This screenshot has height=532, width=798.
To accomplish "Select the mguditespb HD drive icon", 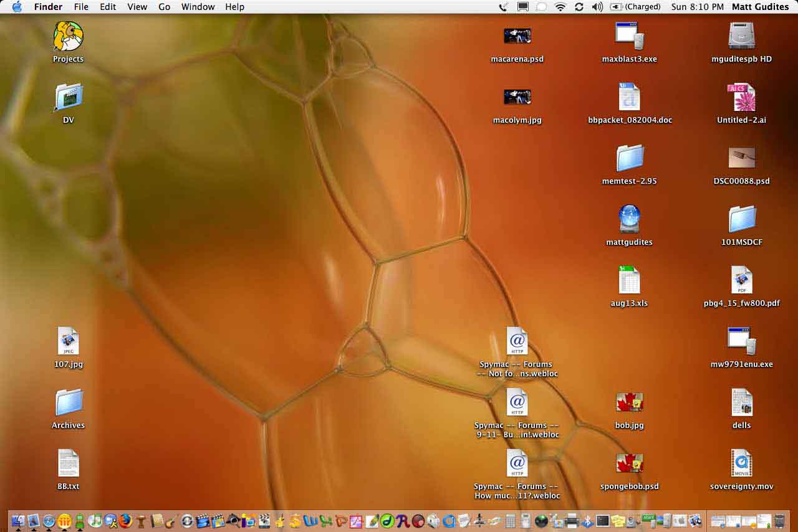I will 741,36.
